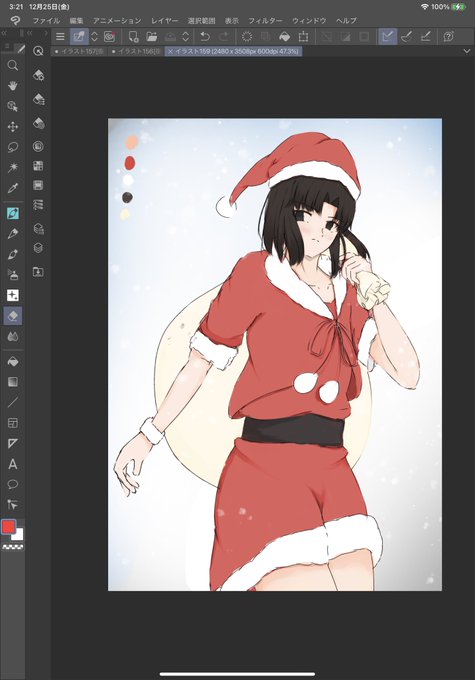Select the Move layer tool
Screen dimensions: 475x680
[x=13, y=127]
